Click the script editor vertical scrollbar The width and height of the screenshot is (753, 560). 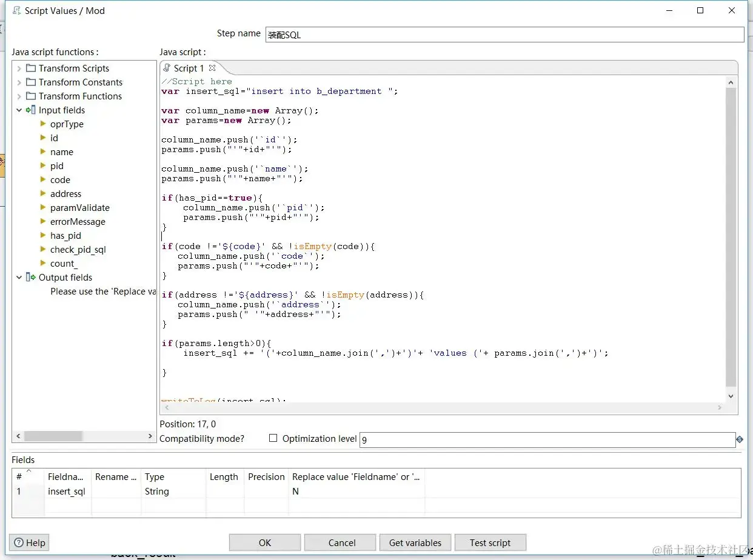tap(731, 236)
